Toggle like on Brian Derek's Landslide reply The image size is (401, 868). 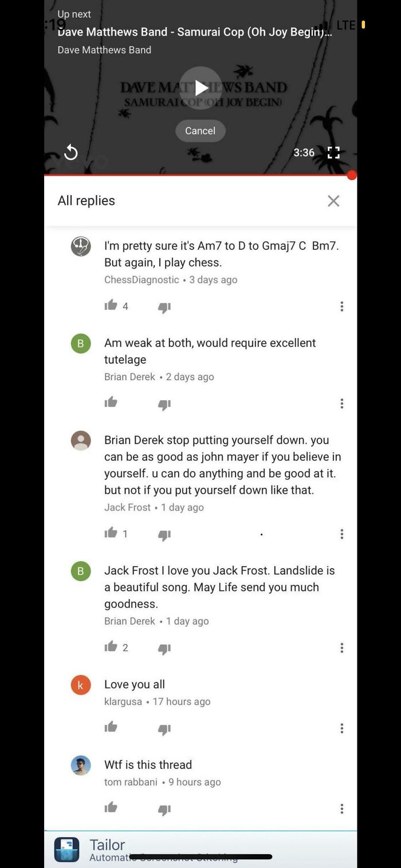[x=111, y=646]
